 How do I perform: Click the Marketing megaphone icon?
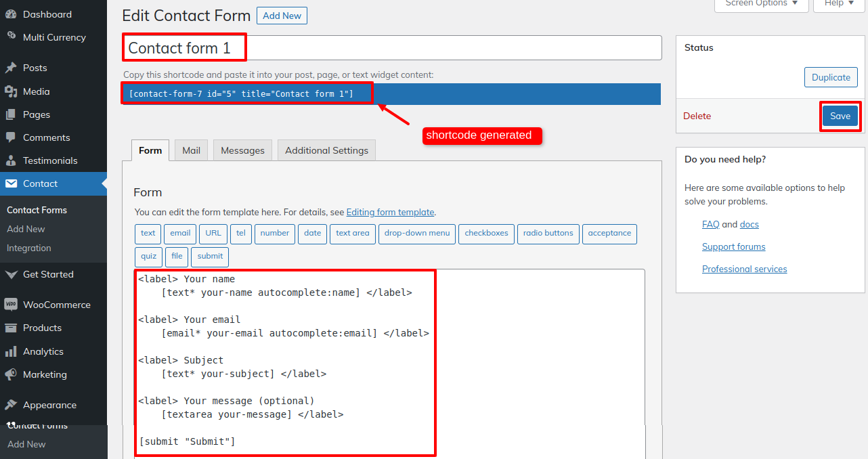pyautogui.click(x=11, y=374)
